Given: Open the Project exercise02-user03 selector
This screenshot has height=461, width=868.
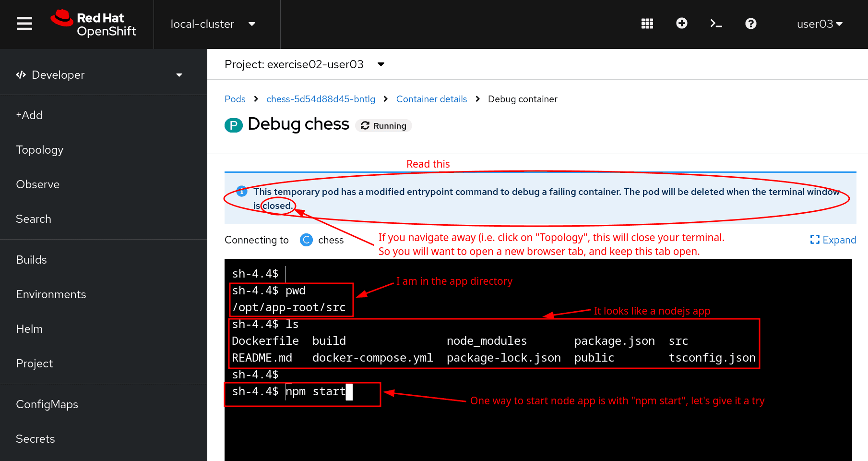Looking at the screenshot, I should pos(305,64).
